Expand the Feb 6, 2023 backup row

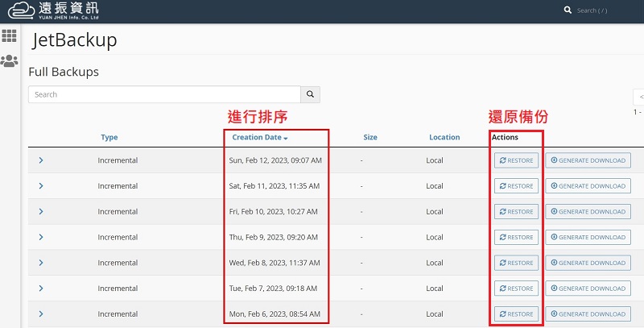click(41, 313)
